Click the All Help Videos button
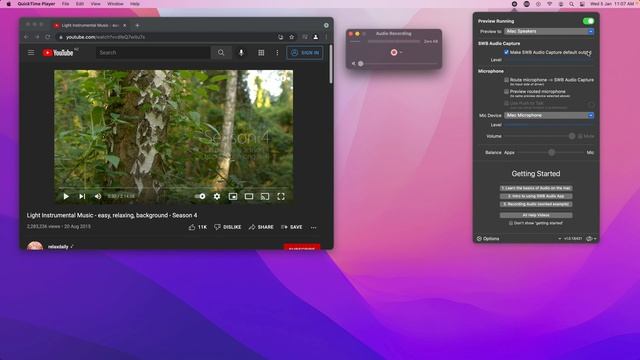 pos(536,215)
